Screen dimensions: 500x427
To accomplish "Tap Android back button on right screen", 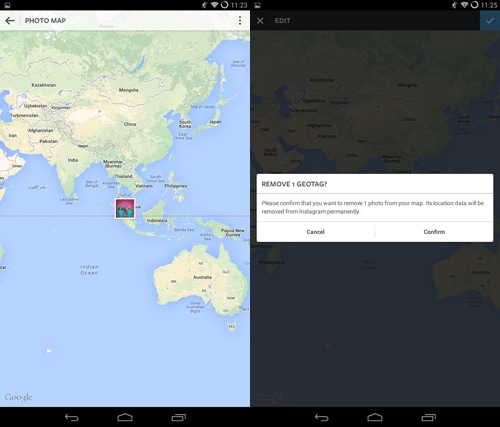I will point(321,417).
